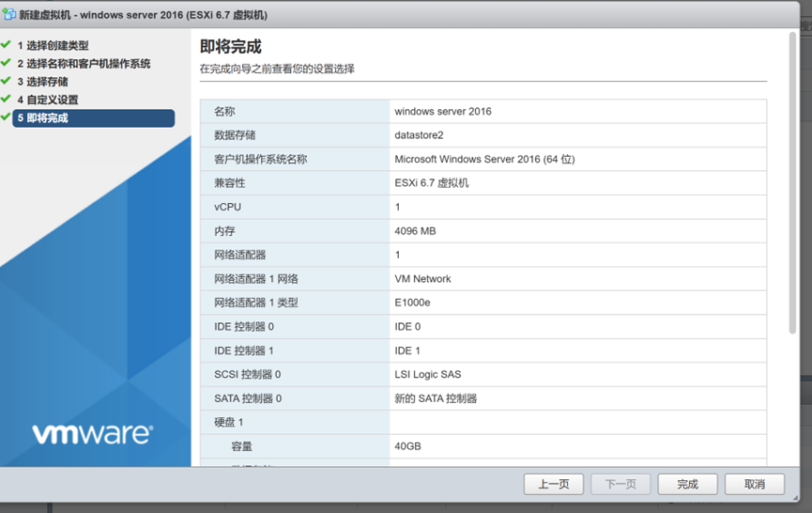
Task: Go to step 1 选择创建类型
Action: [53, 46]
